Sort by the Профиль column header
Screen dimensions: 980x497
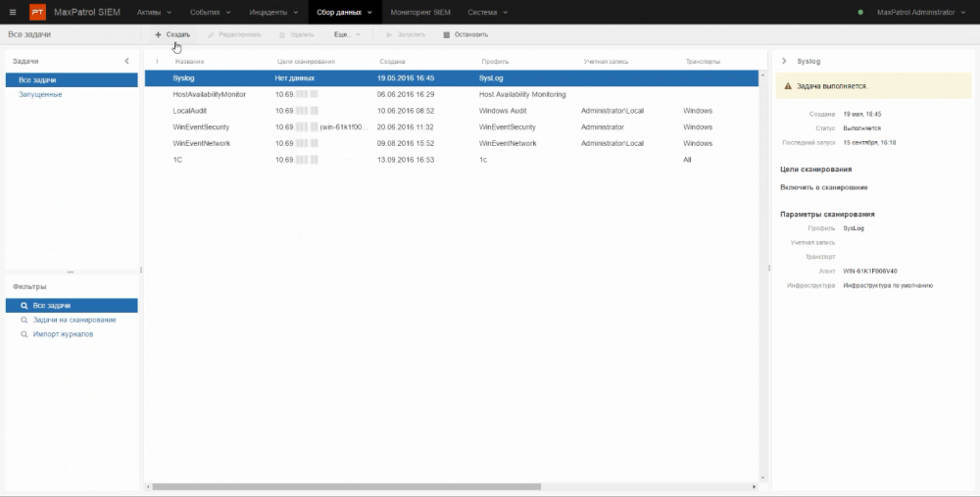pyautogui.click(x=495, y=61)
